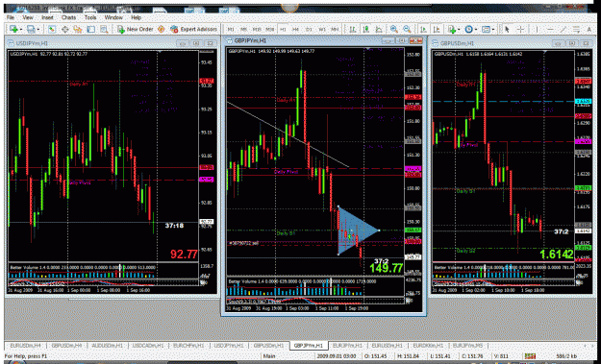Switch to bar chart icon
The width and height of the screenshot is (601, 364).
pyautogui.click(x=353, y=29)
